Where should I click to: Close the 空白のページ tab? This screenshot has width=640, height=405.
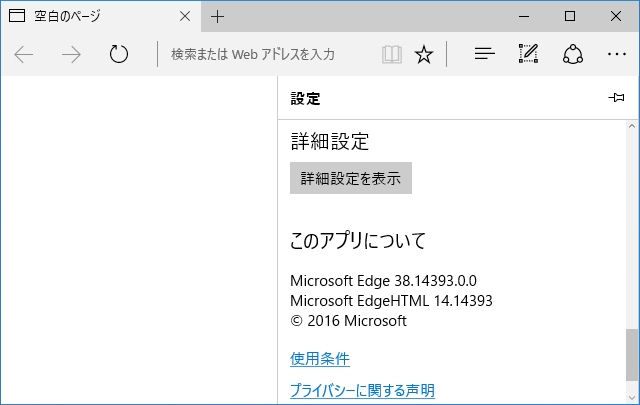[x=185, y=16]
